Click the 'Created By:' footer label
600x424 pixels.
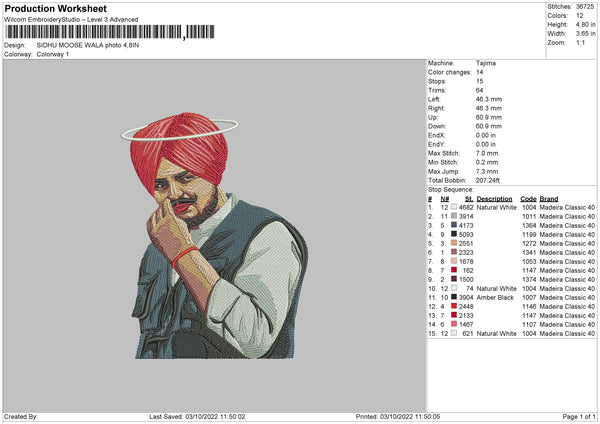tap(21, 417)
